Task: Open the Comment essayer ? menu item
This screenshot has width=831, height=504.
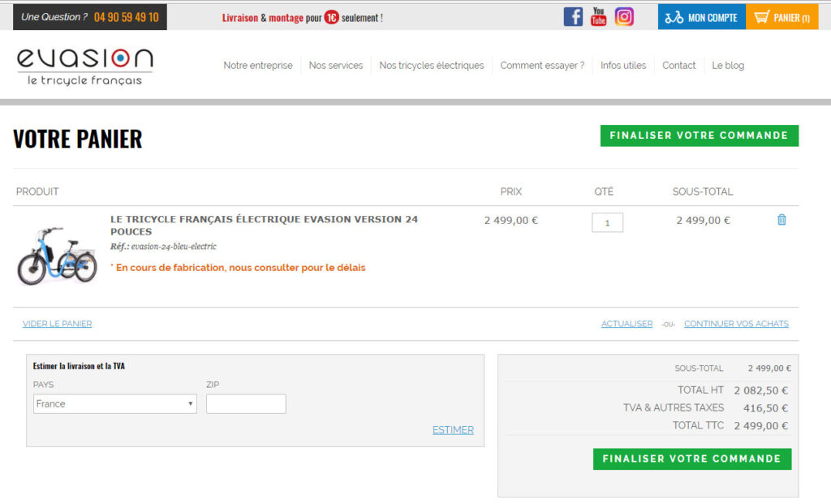Action: click(541, 66)
